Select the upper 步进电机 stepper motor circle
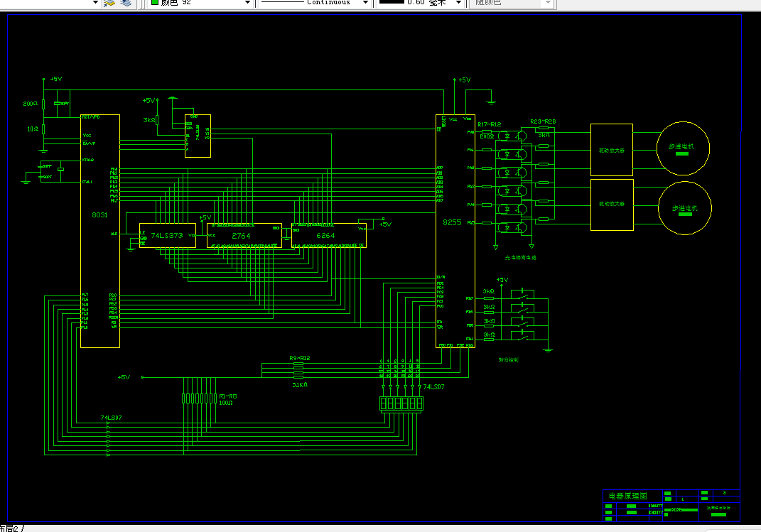This screenshot has height=532, width=761. click(683, 148)
